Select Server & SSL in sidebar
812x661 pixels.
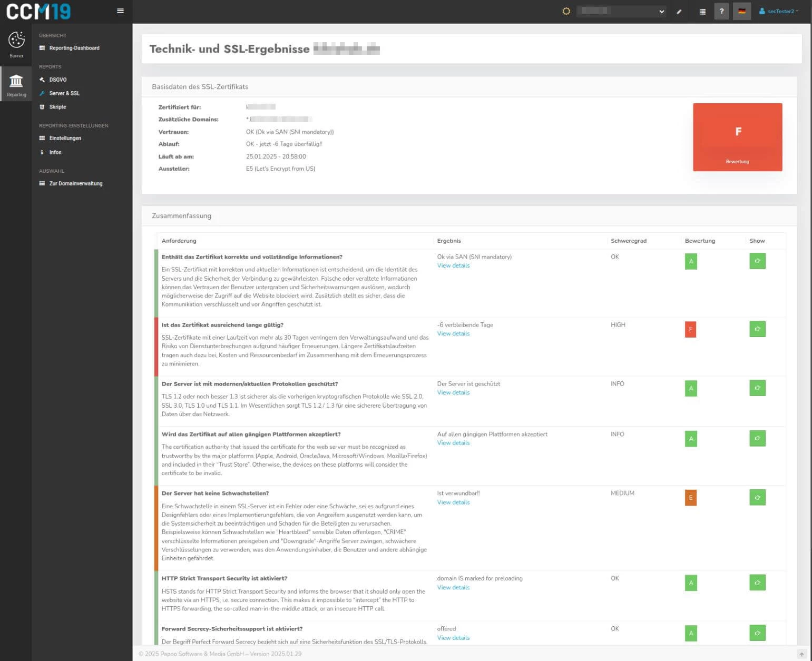[x=64, y=93]
